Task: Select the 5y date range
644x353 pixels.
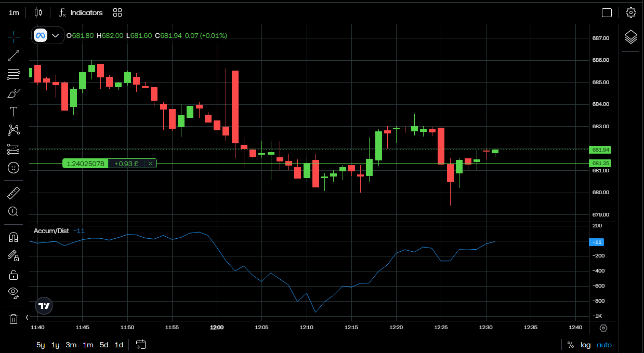Action: (x=41, y=345)
